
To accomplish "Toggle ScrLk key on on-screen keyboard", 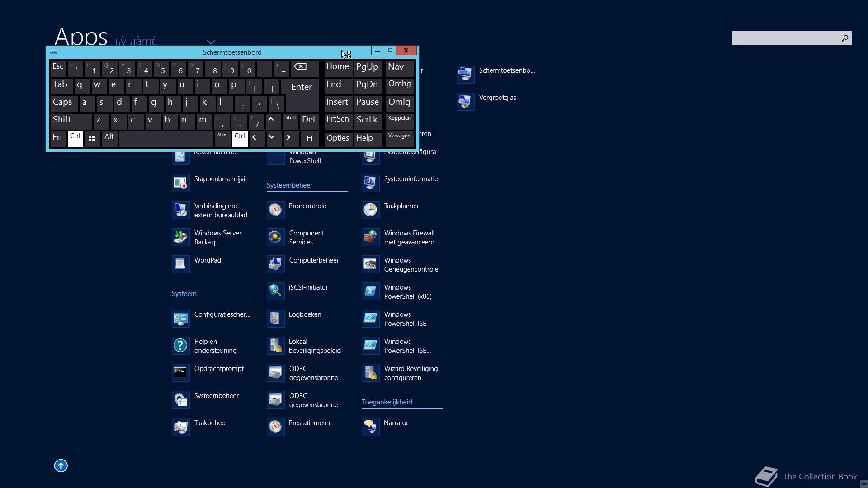I will point(368,121).
